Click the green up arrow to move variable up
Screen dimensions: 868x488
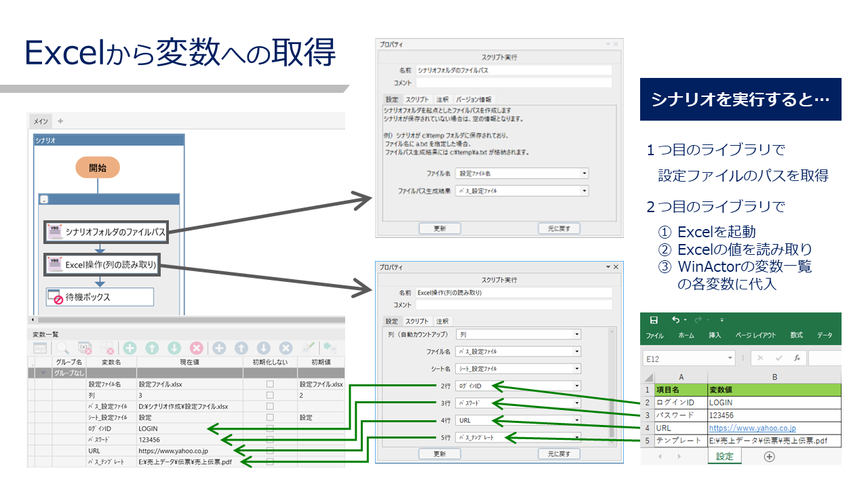pyautogui.click(x=153, y=348)
